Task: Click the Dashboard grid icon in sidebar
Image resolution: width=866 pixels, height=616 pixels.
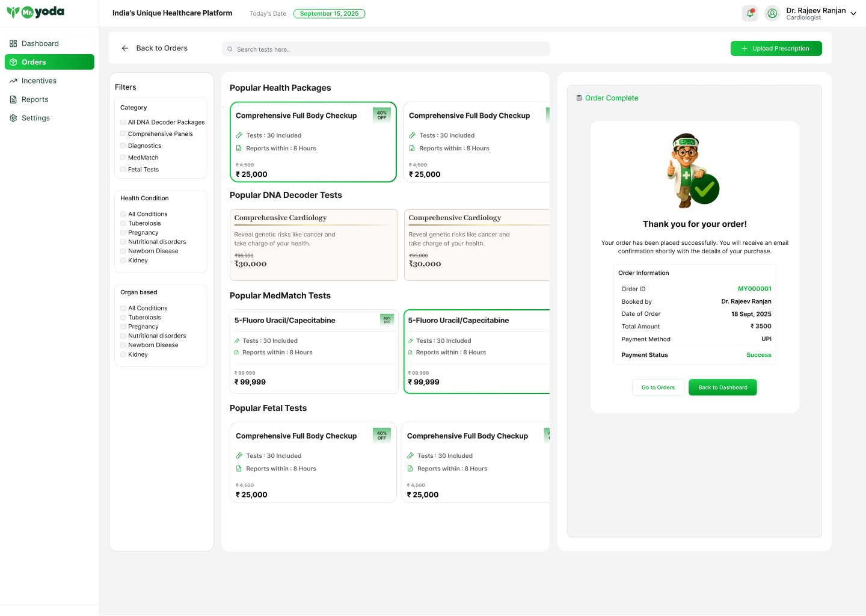Action: tap(13, 43)
